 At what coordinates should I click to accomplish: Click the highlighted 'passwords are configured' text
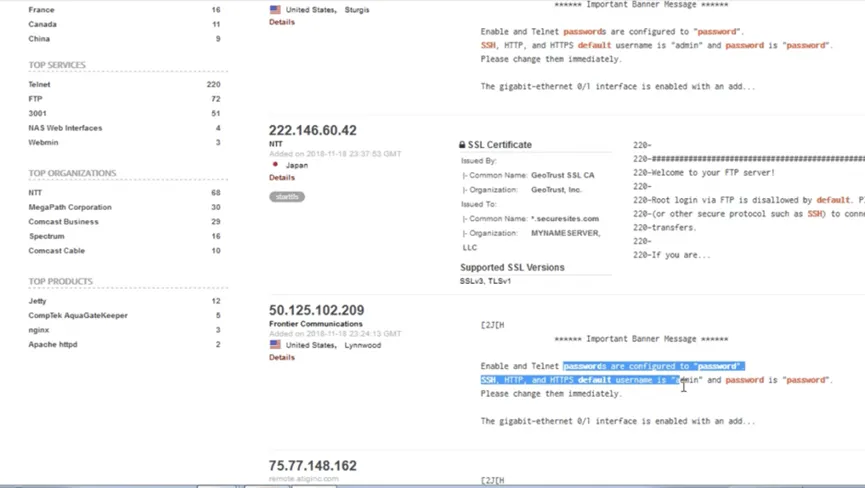pos(654,366)
